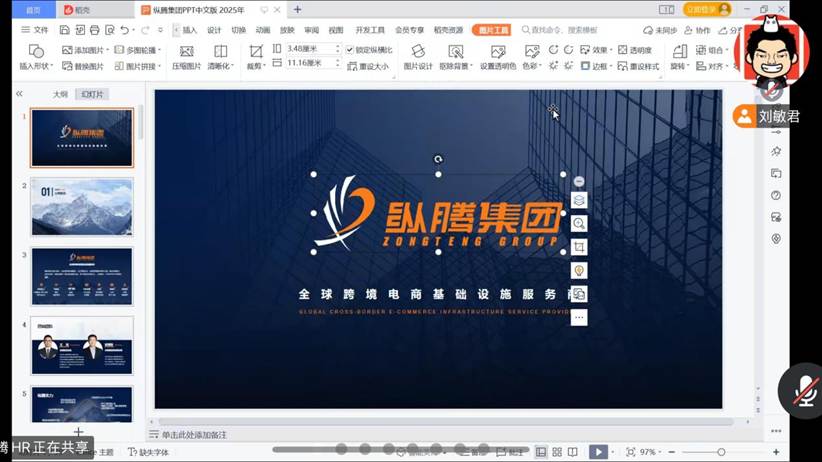The width and height of the screenshot is (822, 462).
Task: Open the 组合 group button
Action: pyautogui.click(x=712, y=50)
